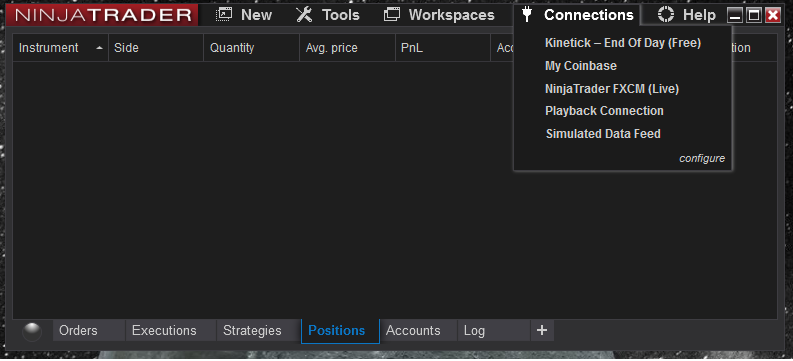
Task: Click the Tools wrench icon
Action: [304, 15]
